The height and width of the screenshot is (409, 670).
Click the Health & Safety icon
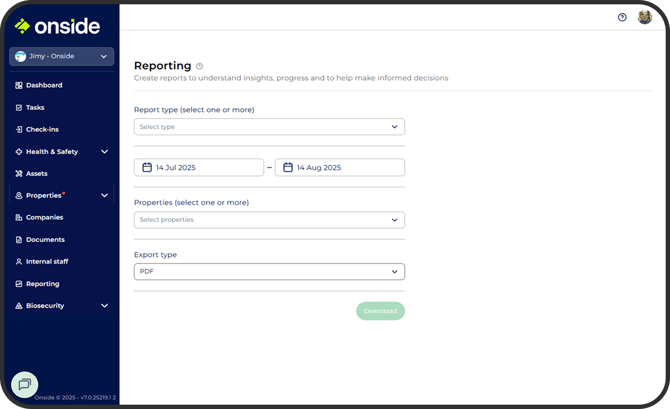(x=19, y=152)
